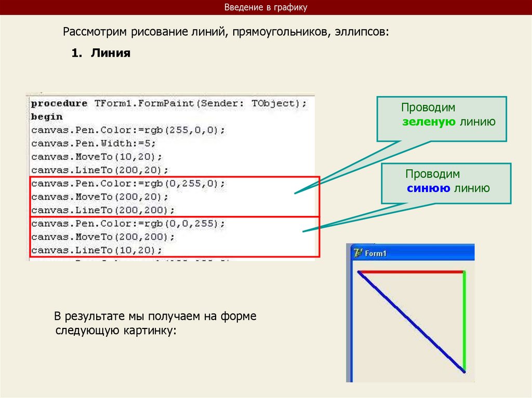Click the Delphi icon in Form1 title bar
The image size is (532, 398).
coord(357,253)
